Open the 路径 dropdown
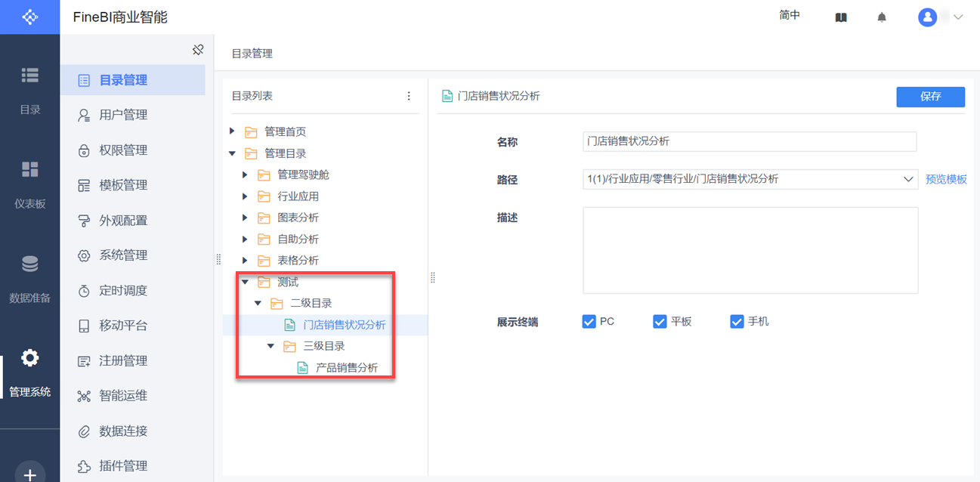The width and height of the screenshot is (980, 482). tap(908, 180)
